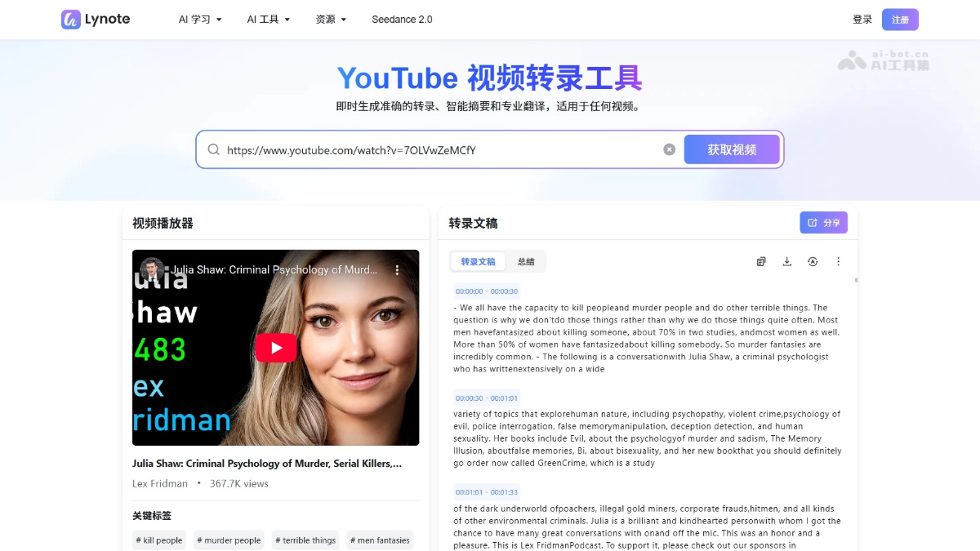Viewport: 980px width, 551px height.
Task: Expand the 资源 dropdown menu
Action: (331, 20)
